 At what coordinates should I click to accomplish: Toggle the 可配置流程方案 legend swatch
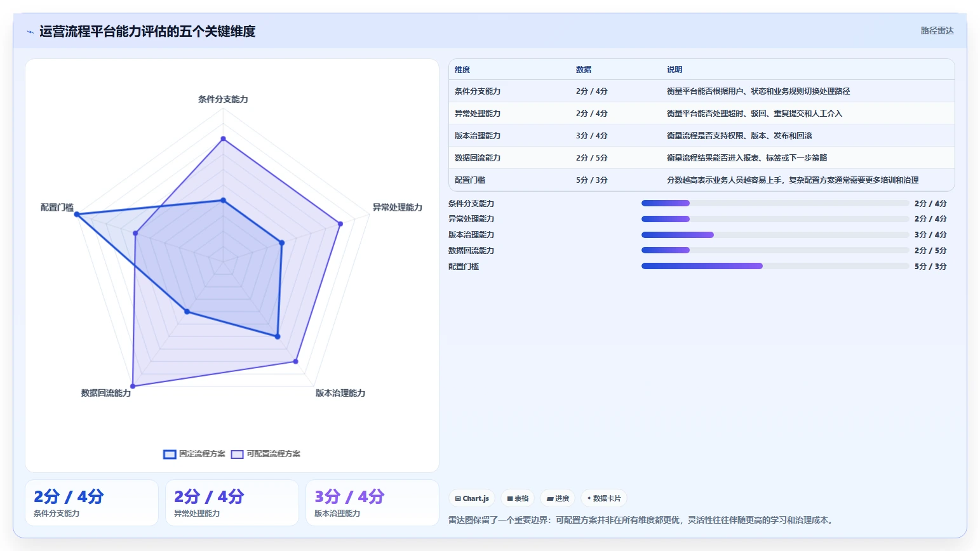237,454
